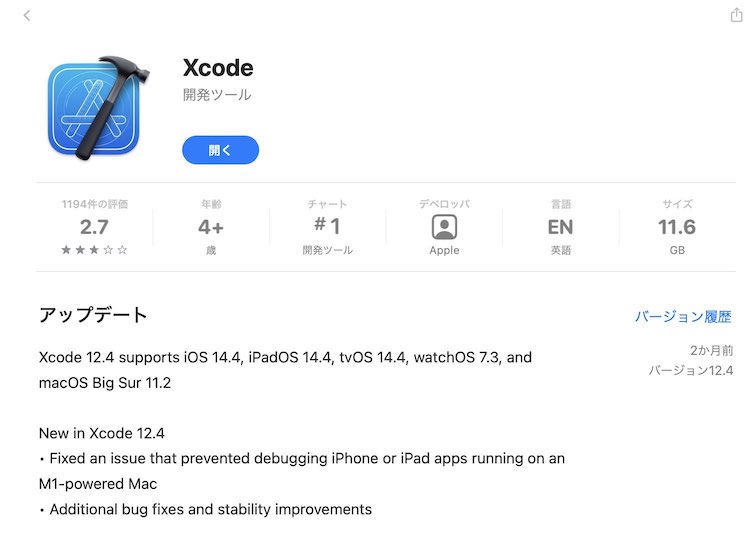Select the star rating row
The width and height of the screenshot is (745, 543).
[x=94, y=250]
